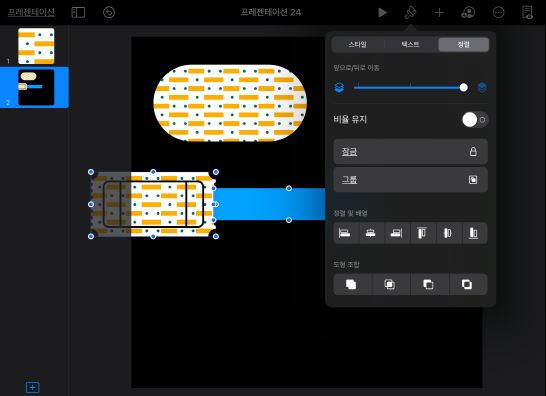Rename the title 프레젠테이션 24

click(x=271, y=12)
